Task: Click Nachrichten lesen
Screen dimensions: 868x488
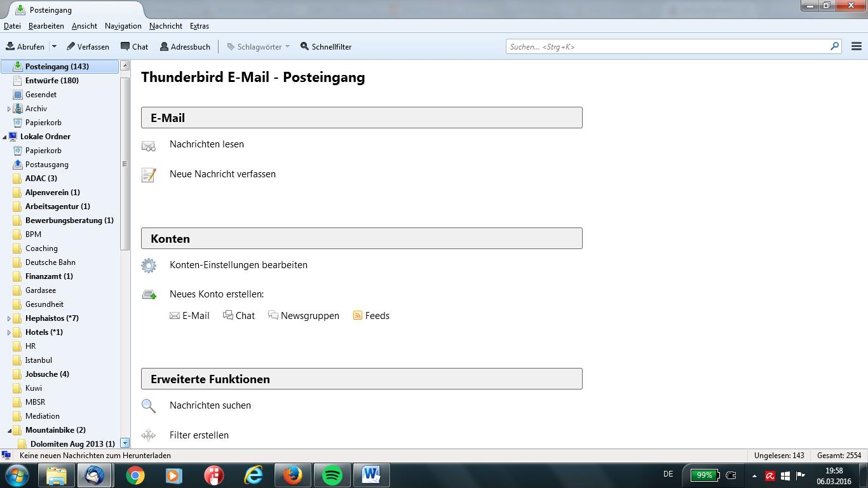Action: [207, 144]
